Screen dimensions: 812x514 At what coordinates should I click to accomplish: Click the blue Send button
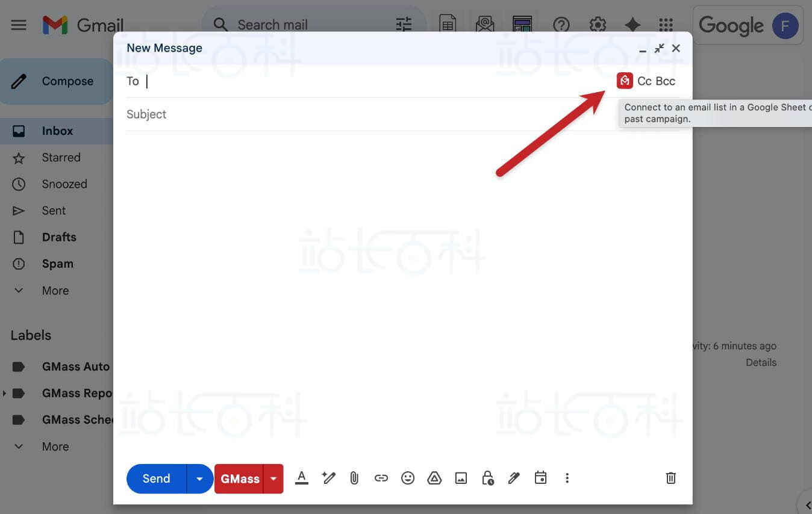(x=157, y=478)
